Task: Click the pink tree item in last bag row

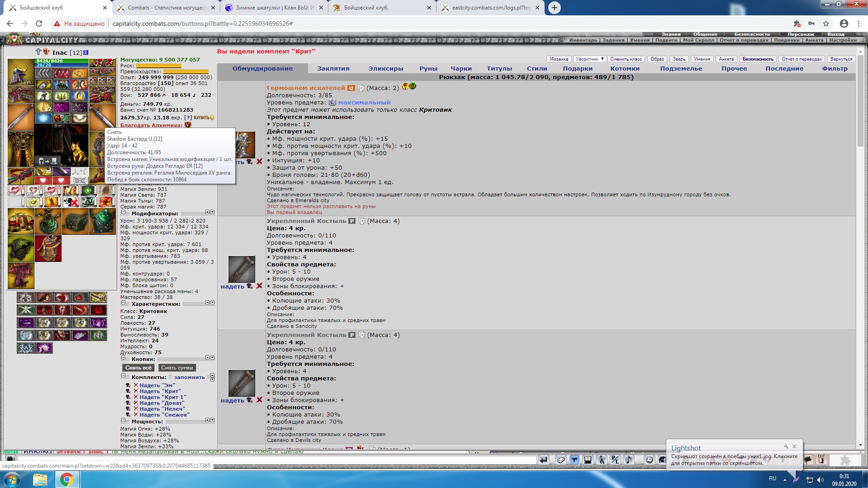Action: [x=20, y=275]
